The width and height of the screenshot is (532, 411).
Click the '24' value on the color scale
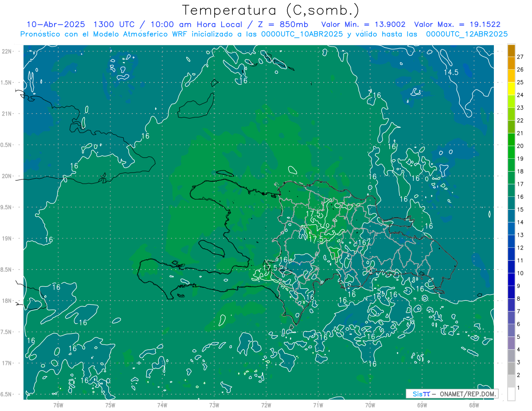520,95
